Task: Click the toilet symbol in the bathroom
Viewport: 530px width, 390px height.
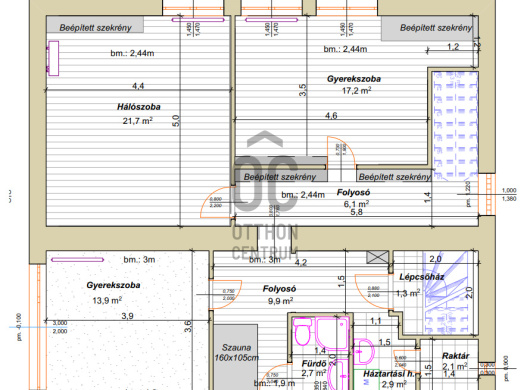Action: point(303,331)
